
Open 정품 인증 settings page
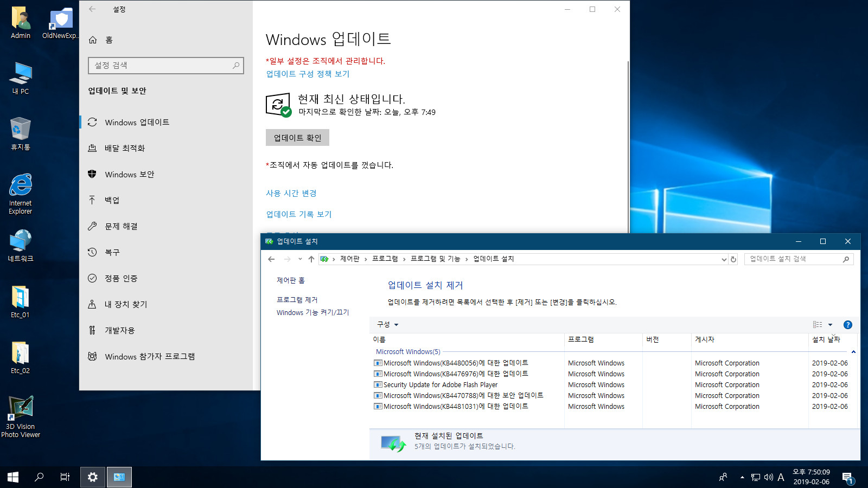pyautogui.click(x=166, y=278)
